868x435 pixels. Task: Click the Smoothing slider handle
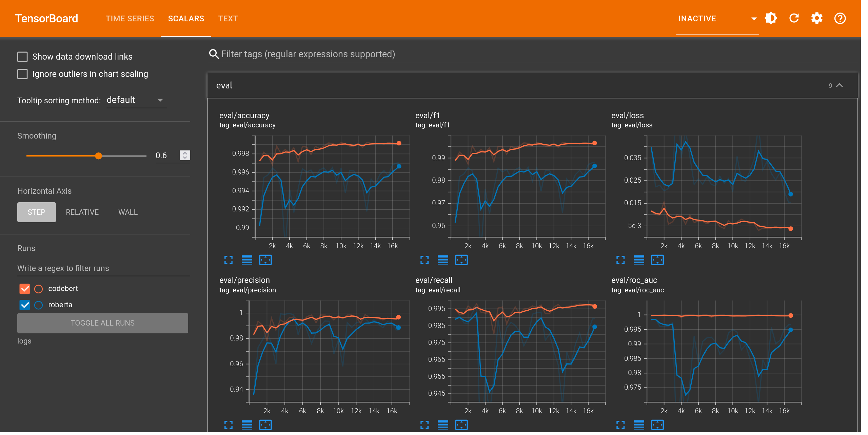(98, 156)
